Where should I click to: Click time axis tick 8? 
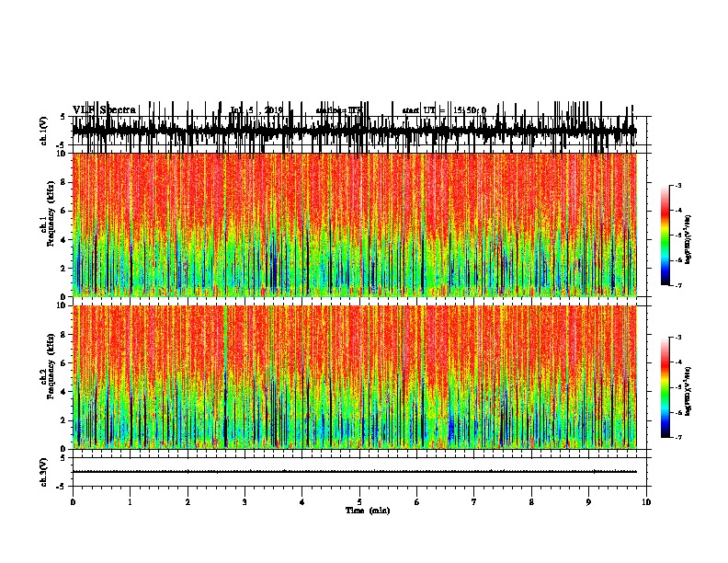pyautogui.click(x=531, y=502)
